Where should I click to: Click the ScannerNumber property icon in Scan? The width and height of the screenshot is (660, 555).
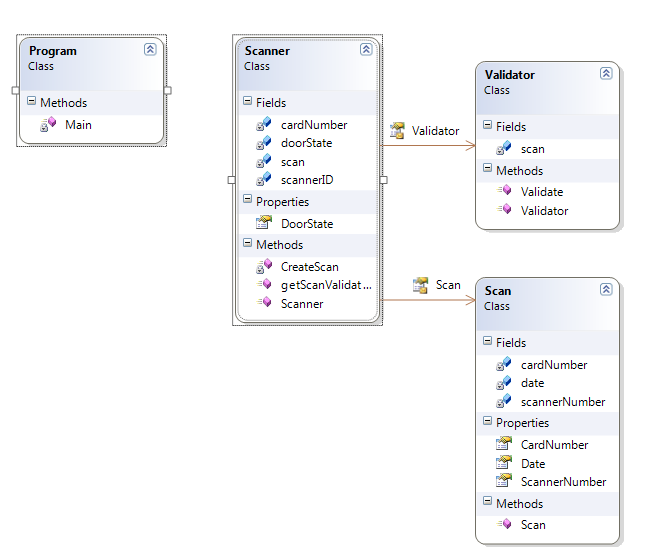(503, 481)
